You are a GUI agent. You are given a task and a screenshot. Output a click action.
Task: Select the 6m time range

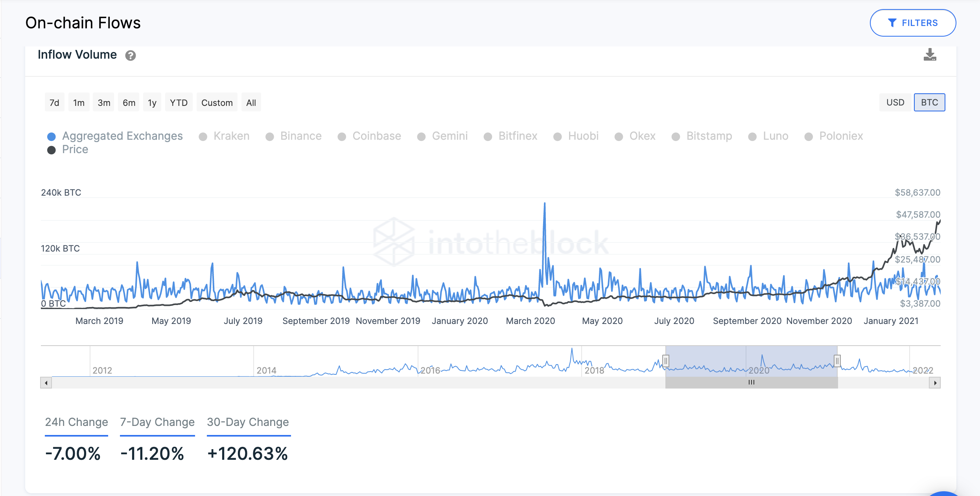[x=129, y=102]
